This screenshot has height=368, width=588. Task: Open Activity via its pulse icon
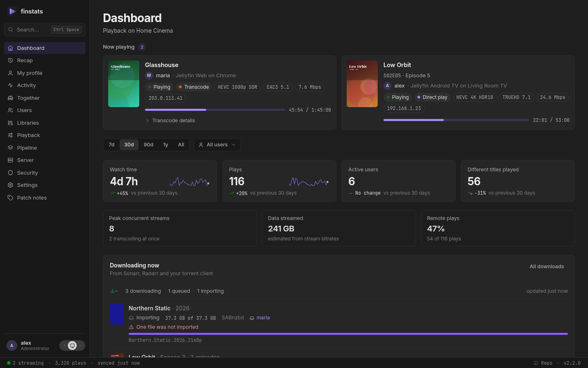click(10, 85)
